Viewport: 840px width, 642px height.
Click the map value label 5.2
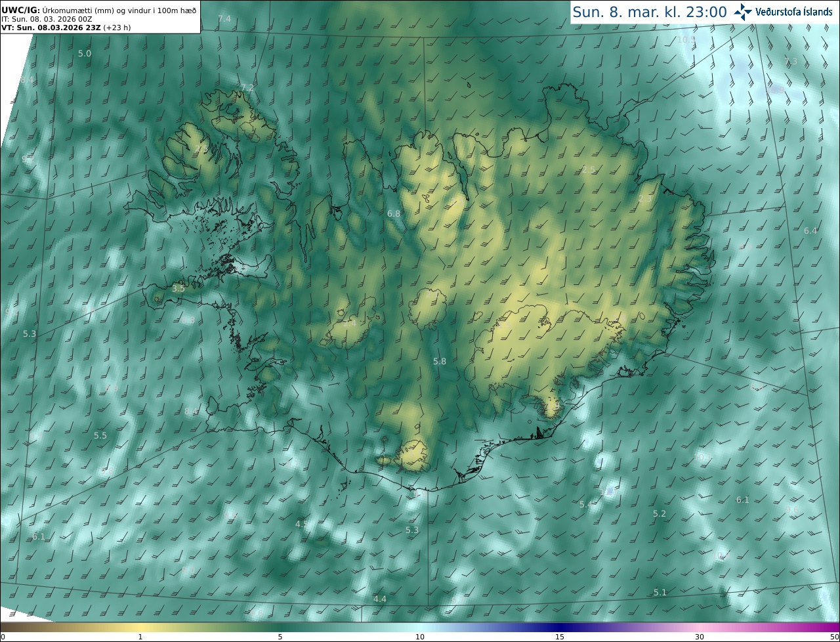(x=660, y=514)
